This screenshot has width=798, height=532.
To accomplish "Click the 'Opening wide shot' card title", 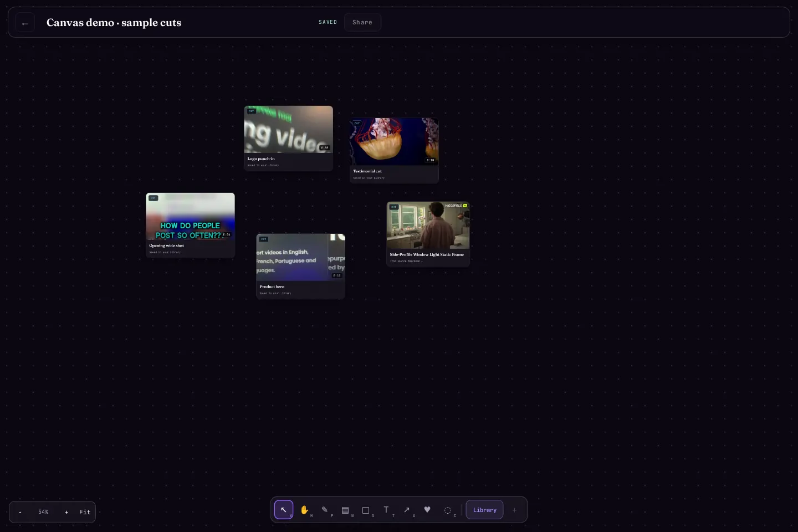I will [167, 245].
